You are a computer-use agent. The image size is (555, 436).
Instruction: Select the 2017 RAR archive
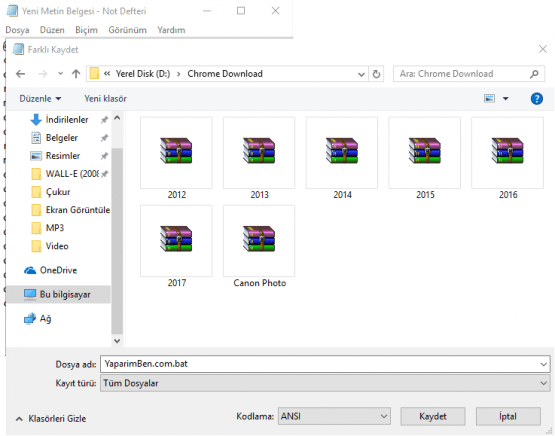point(176,247)
